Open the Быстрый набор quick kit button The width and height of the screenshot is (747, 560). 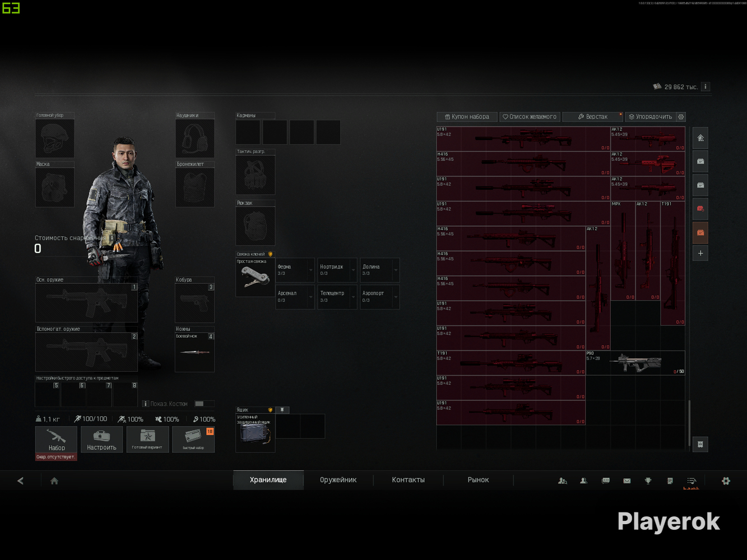pos(193,440)
